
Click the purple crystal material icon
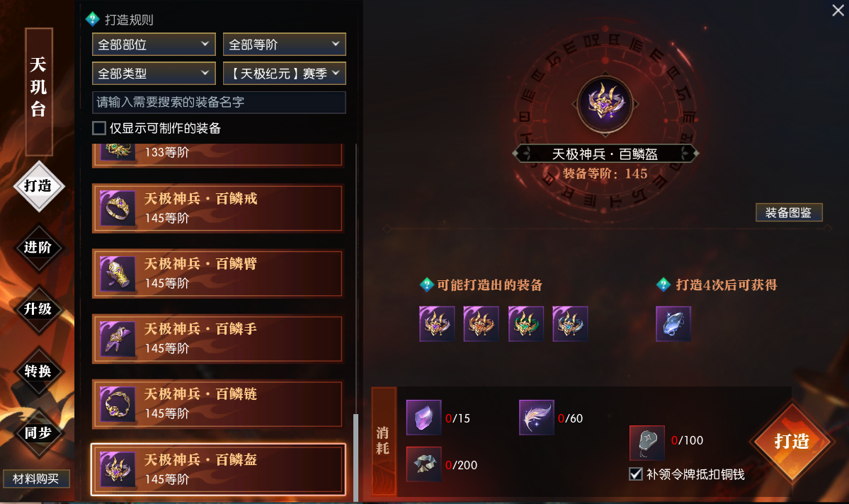coord(423,418)
